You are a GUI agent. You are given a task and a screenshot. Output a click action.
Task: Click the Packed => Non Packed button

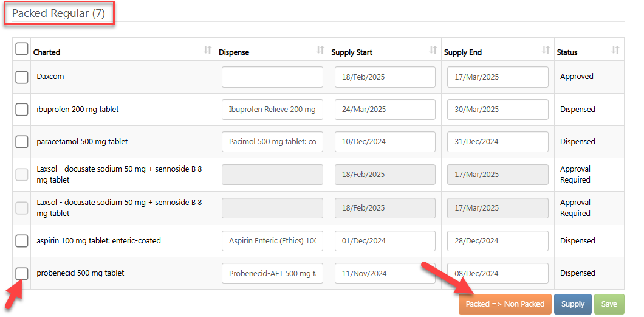[x=505, y=304]
